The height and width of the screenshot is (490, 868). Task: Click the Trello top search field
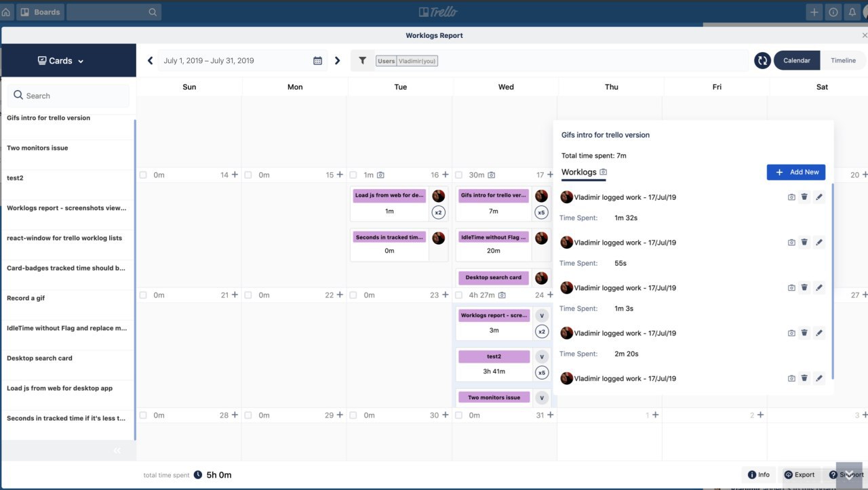[x=114, y=12]
